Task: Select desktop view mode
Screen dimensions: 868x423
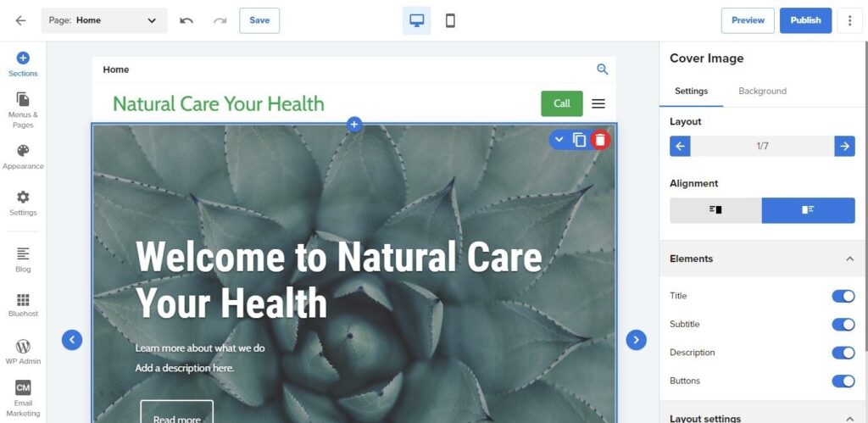Action: click(417, 20)
